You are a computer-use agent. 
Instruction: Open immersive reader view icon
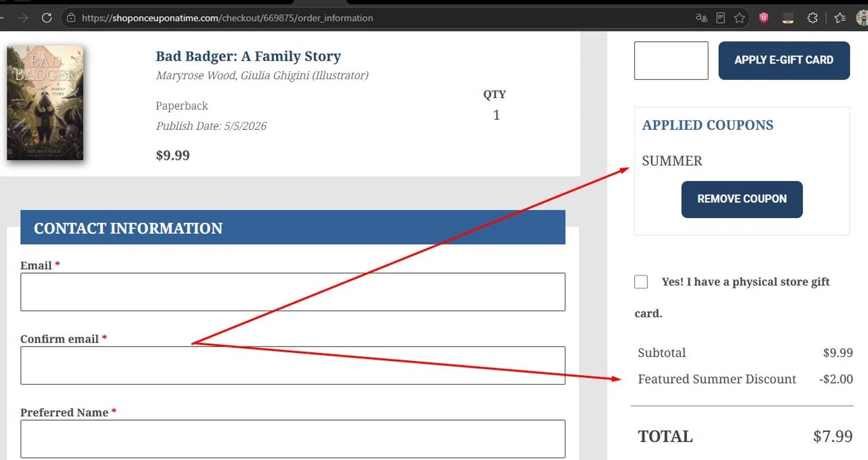click(x=720, y=18)
